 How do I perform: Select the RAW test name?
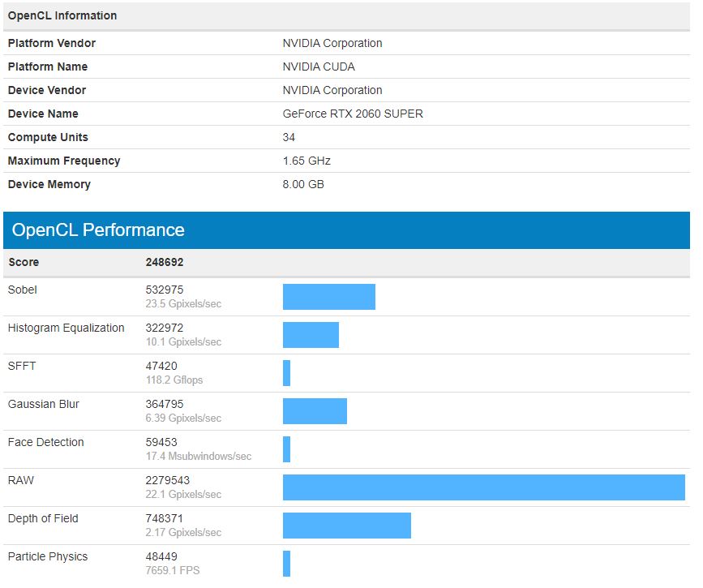21,480
